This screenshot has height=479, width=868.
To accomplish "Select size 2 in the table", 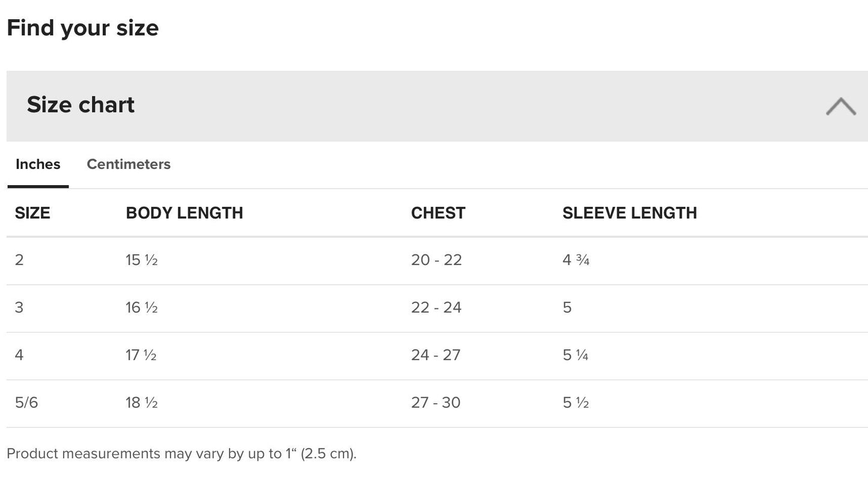I will point(19,260).
